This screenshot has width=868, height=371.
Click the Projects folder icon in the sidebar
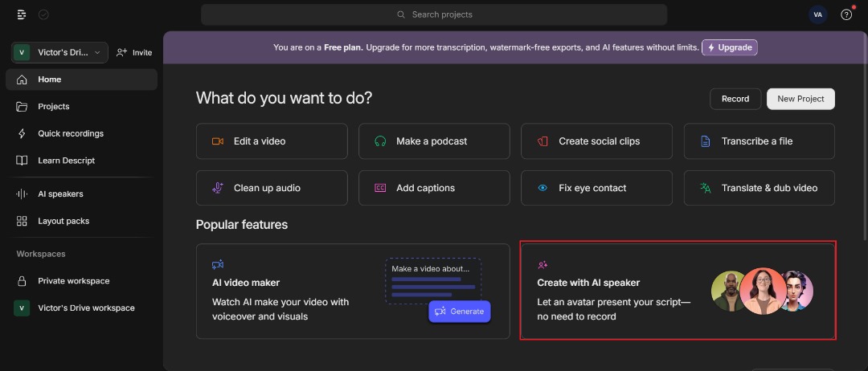(22, 107)
